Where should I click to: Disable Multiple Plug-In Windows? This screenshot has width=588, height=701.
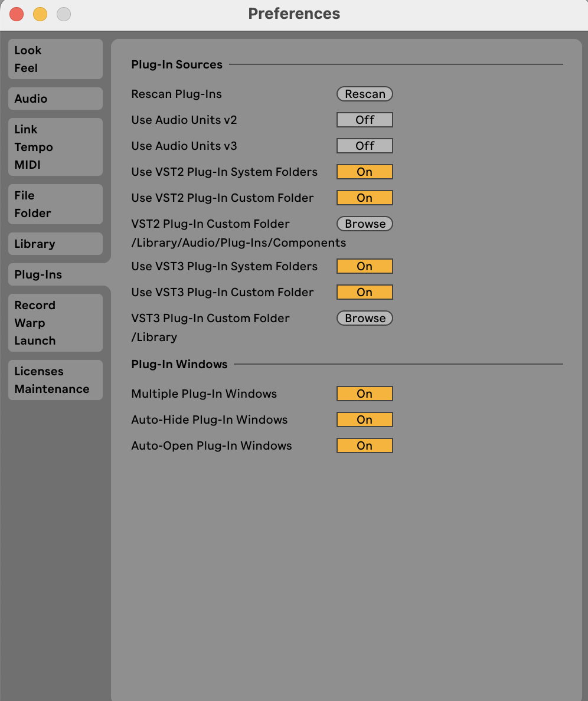click(364, 394)
